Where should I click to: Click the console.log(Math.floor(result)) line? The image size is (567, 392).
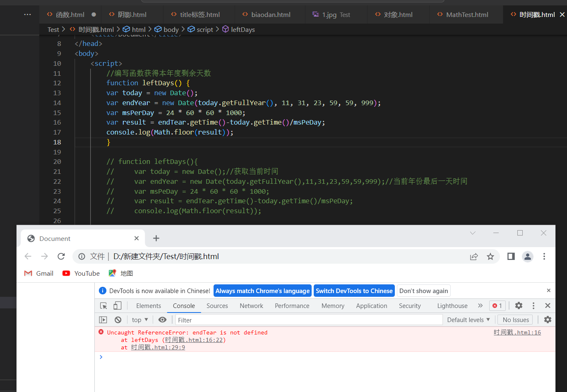(x=170, y=132)
